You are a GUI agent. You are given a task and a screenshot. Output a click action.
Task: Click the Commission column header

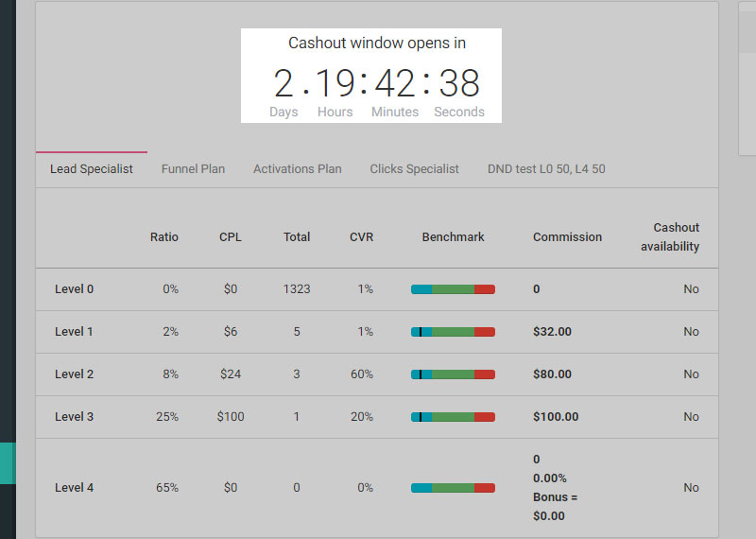click(567, 237)
